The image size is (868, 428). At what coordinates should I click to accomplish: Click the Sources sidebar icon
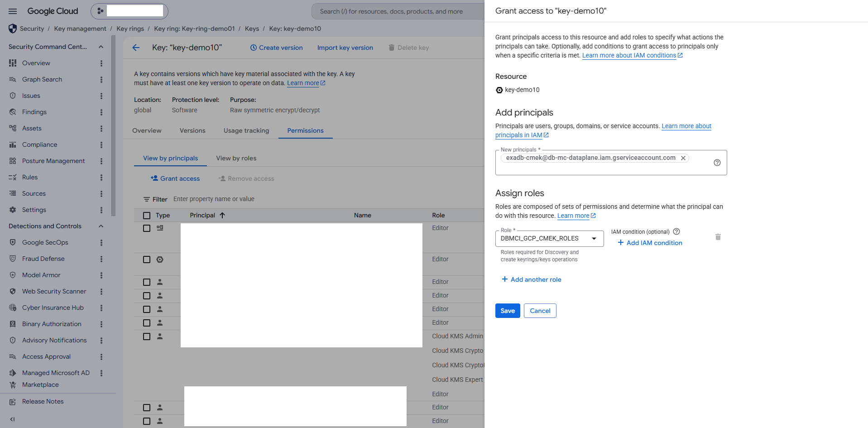13,193
